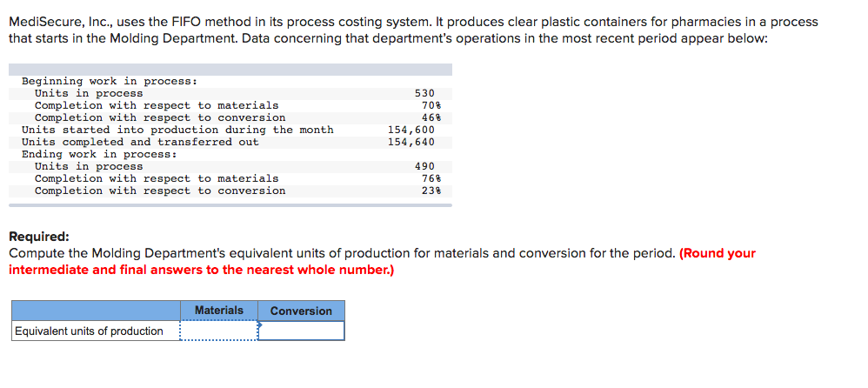This screenshot has width=868, height=388.
Task: Select the Materials column header
Action: [x=219, y=311]
